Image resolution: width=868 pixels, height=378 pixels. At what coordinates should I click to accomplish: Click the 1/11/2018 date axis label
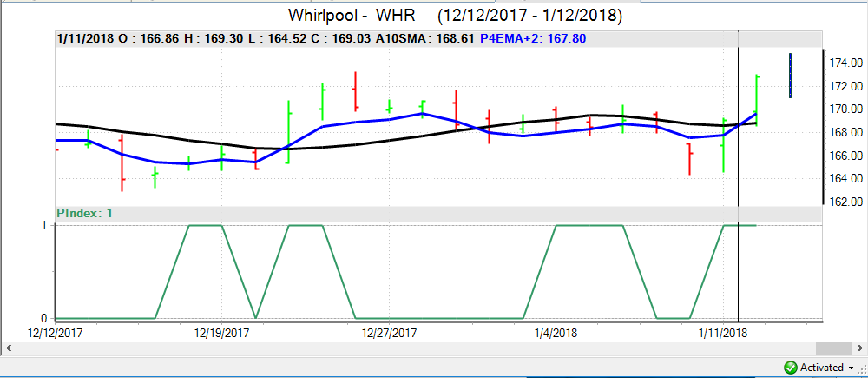723,333
